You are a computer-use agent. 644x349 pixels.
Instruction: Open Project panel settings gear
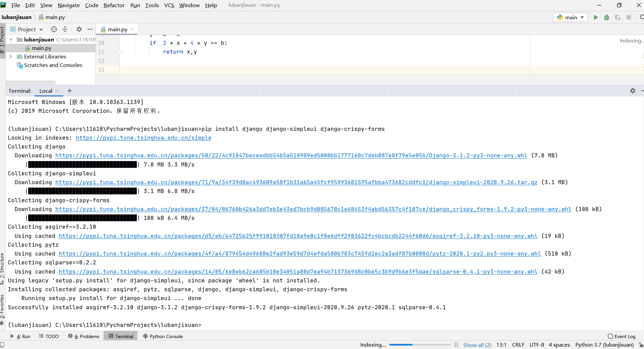(x=79, y=29)
